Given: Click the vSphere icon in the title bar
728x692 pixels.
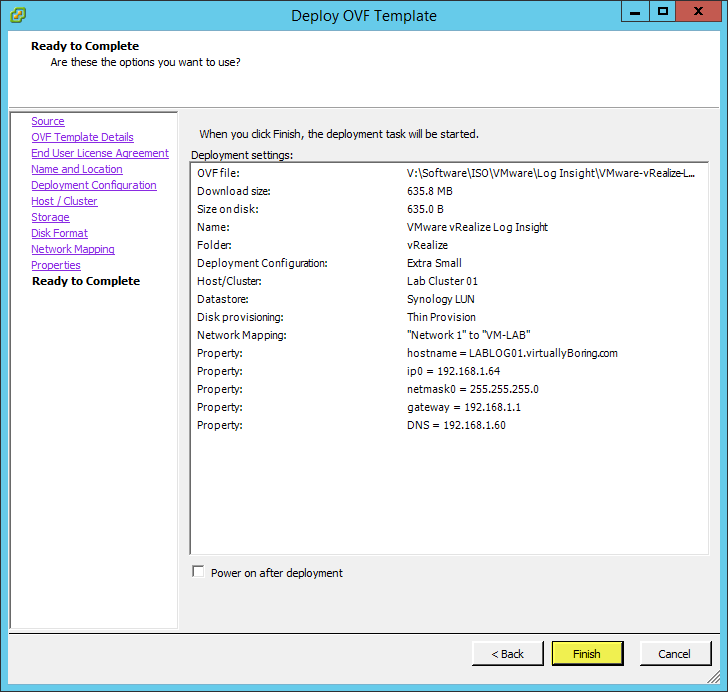Looking at the screenshot, I should click(18, 15).
